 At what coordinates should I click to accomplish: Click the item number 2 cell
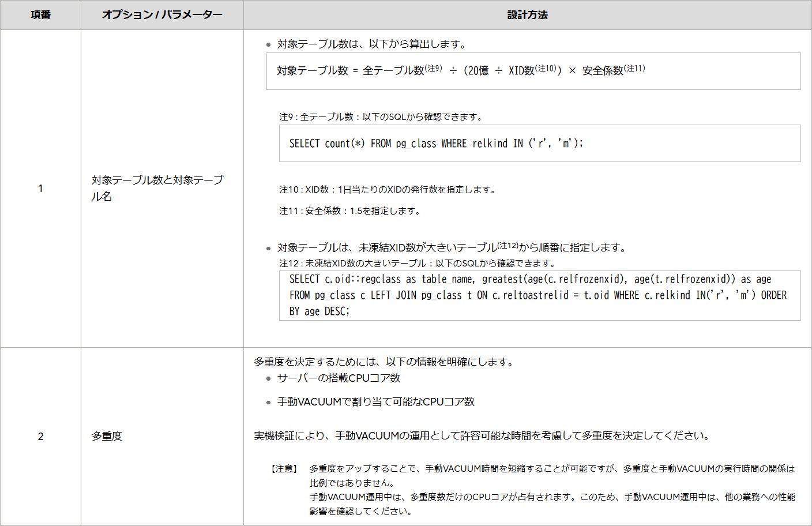pyautogui.click(x=40, y=437)
